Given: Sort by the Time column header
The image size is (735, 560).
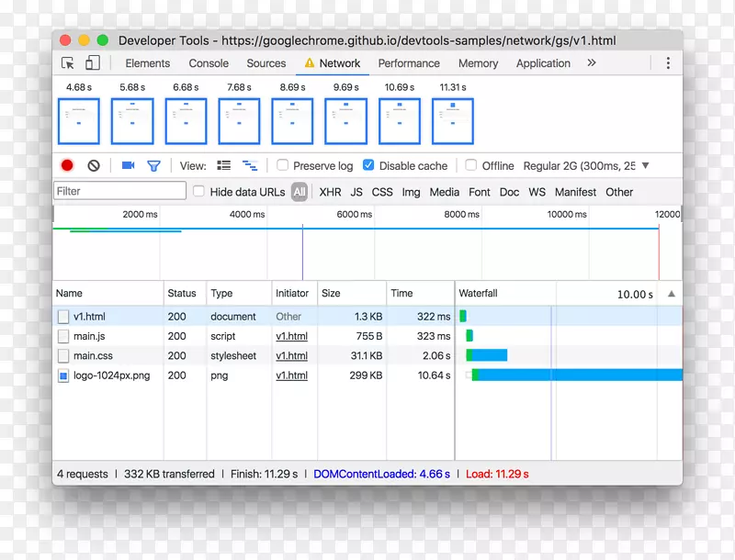Looking at the screenshot, I should coord(421,293).
